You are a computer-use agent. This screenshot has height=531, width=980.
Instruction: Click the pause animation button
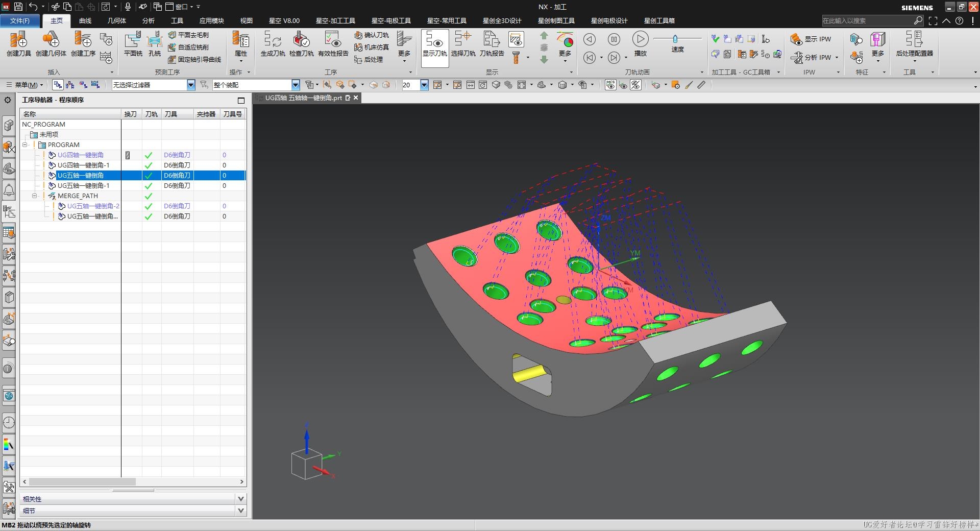614,39
